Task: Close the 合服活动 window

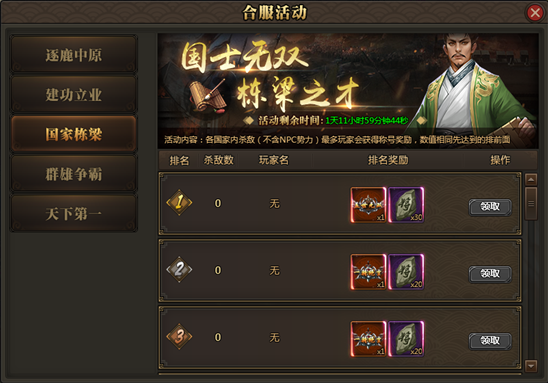Action: 535,13
